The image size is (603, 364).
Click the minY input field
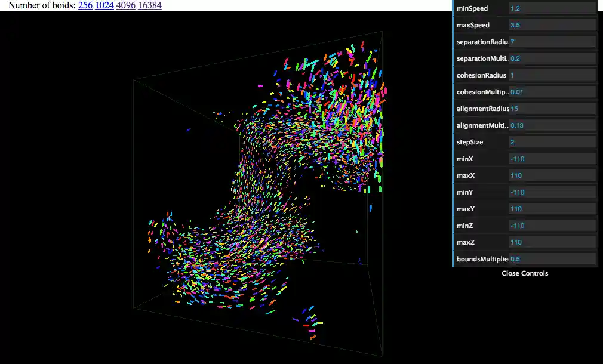[x=552, y=193]
